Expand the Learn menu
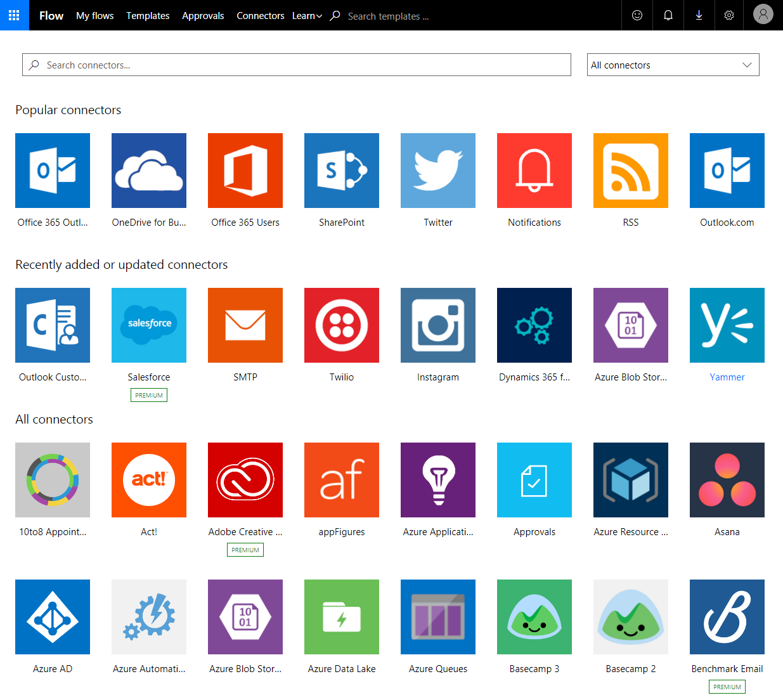The width and height of the screenshot is (783, 700). click(x=307, y=16)
